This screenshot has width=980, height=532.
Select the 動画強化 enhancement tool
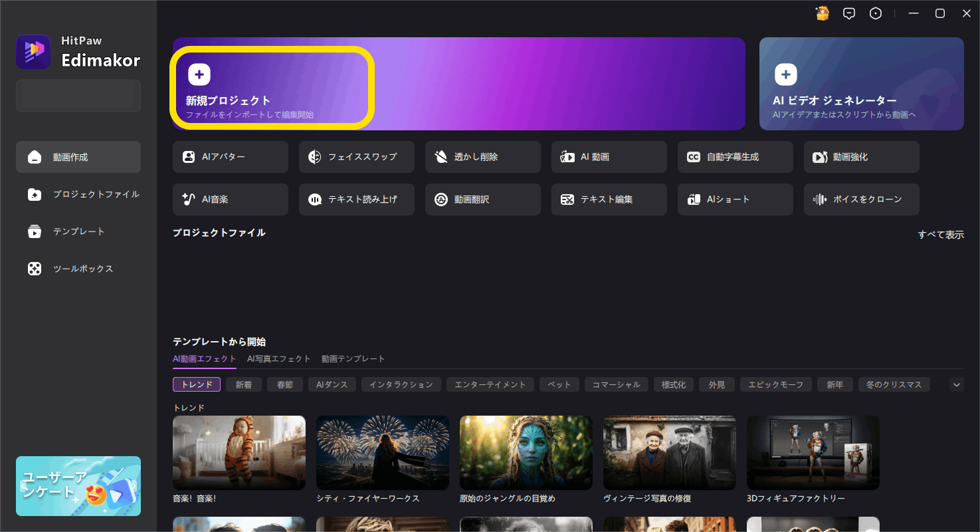(861, 156)
